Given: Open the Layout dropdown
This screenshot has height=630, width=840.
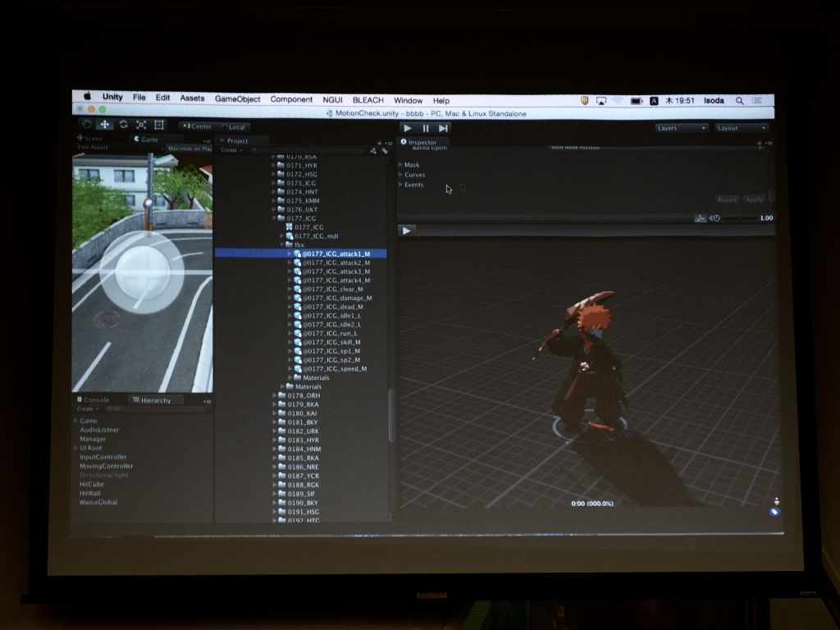Looking at the screenshot, I should (x=742, y=128).
